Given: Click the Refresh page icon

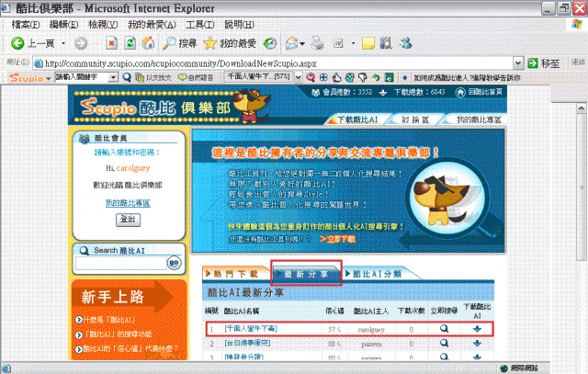Looking at the screenshot, I should click(130, 43).
